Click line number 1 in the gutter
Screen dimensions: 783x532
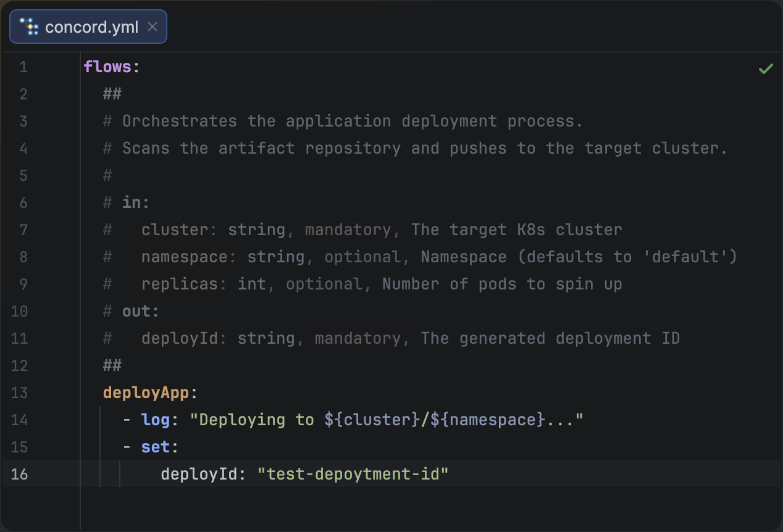(23, 67)
